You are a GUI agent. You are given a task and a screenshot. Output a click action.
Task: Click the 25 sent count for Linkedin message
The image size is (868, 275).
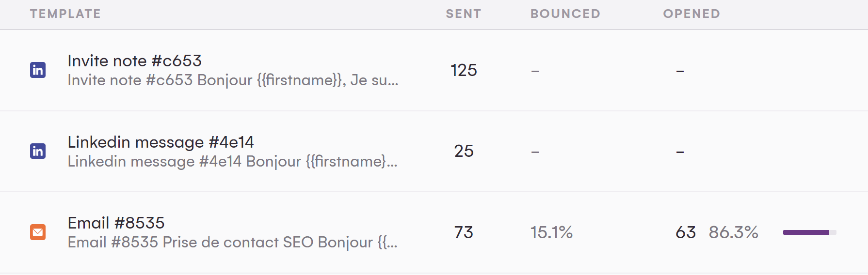(x=464, y=152)
